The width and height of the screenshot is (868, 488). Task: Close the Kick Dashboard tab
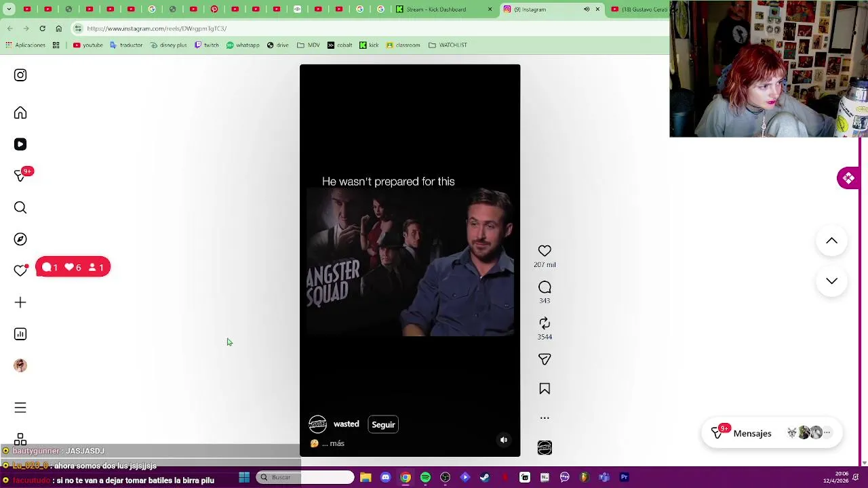pos(490,9)
